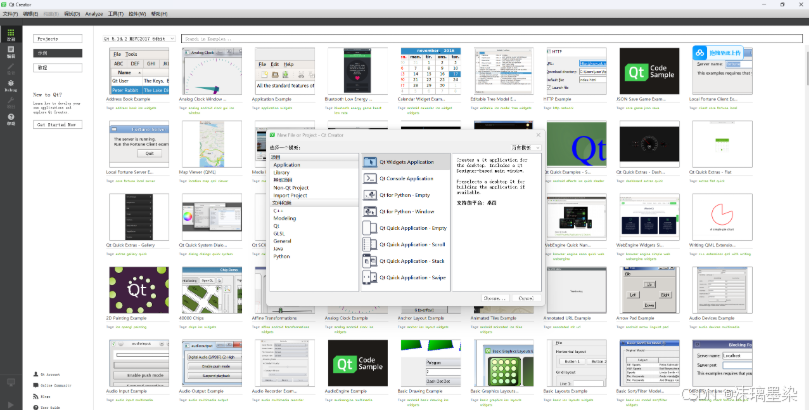
Task: Open the Local Fortune Server example thumbnail
Action: [x=139, y=144]
